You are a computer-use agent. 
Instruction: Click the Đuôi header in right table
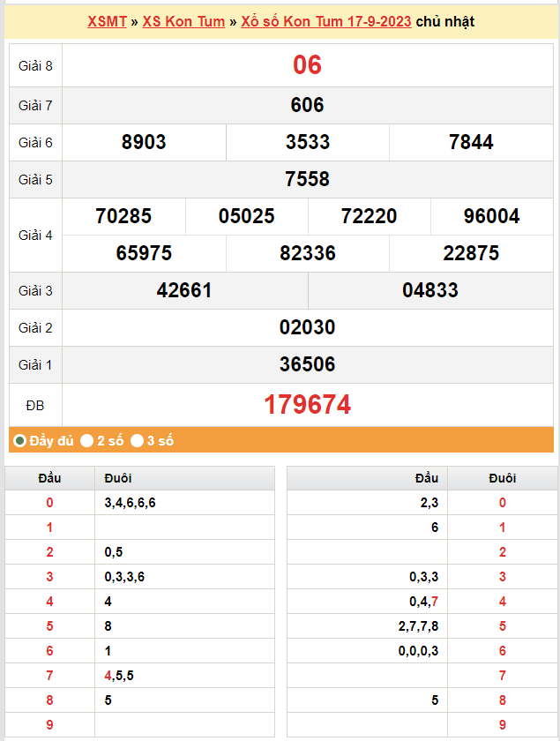[x=503, y=478]
